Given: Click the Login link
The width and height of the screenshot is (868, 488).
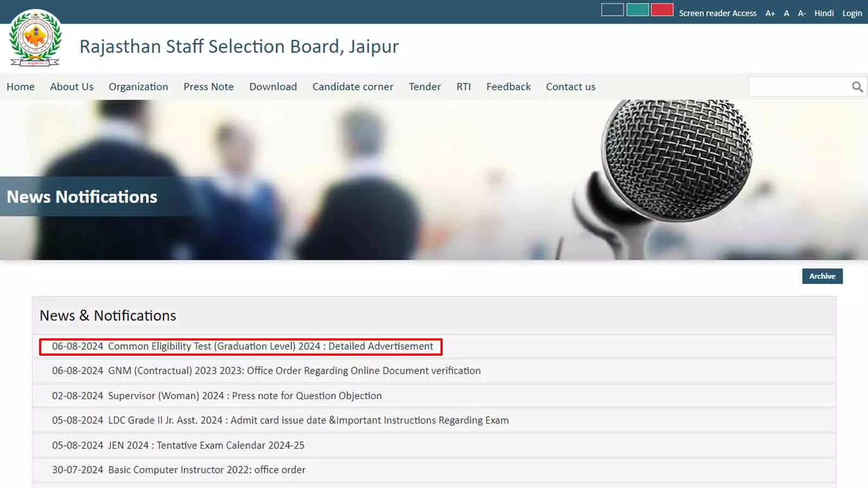Looking at the screenshot, I should click(x=852, y=13).
